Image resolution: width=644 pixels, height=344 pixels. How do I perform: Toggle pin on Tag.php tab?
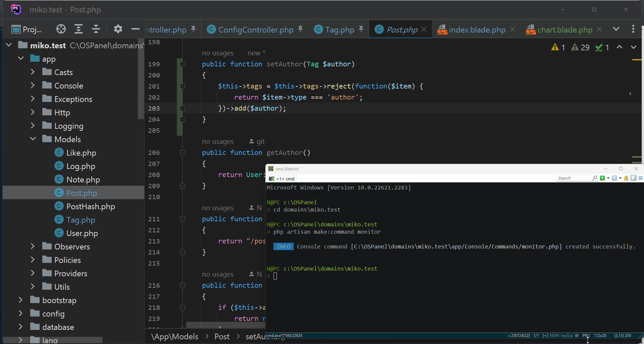pyautogui.click(x=361, y=29)
